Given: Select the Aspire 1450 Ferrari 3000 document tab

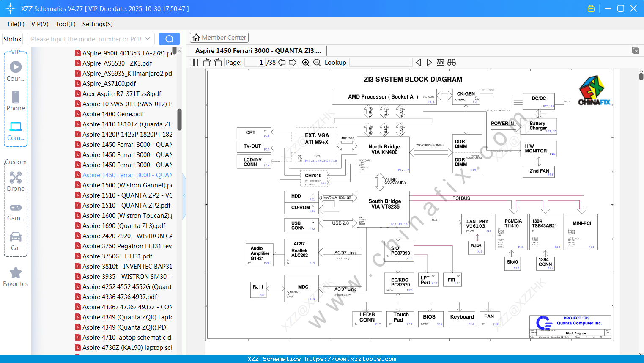Looking at the screenshot, I should [258, 51].
